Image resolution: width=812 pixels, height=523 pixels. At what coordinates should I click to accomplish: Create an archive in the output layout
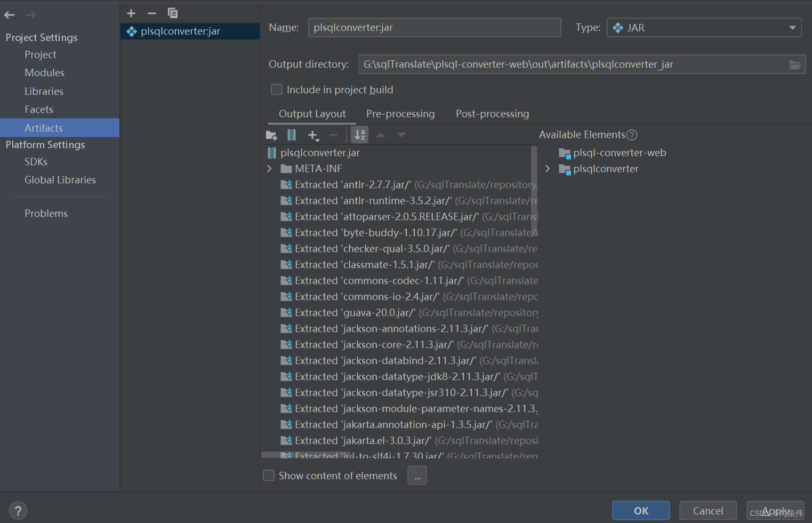[x=291, y=135]
